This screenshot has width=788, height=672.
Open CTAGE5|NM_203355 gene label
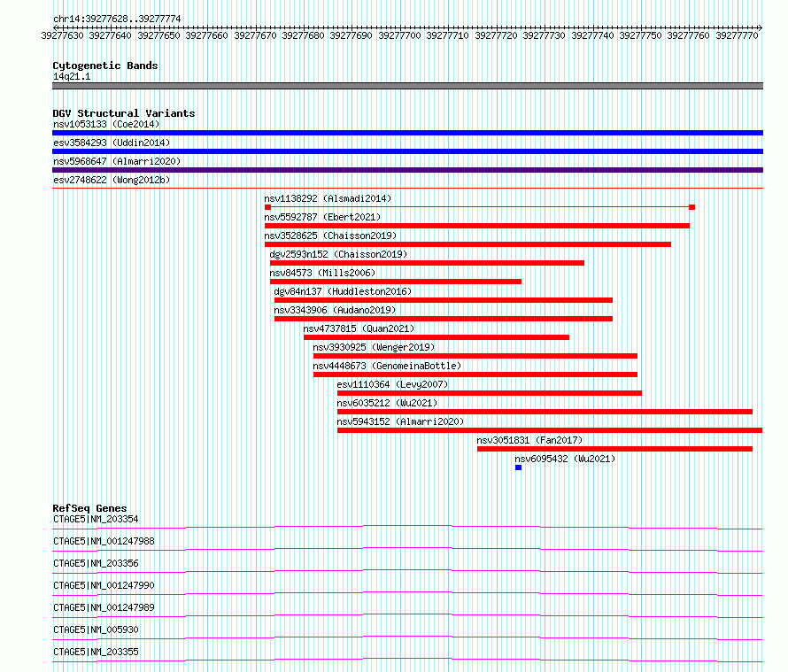tap(96, 652)
